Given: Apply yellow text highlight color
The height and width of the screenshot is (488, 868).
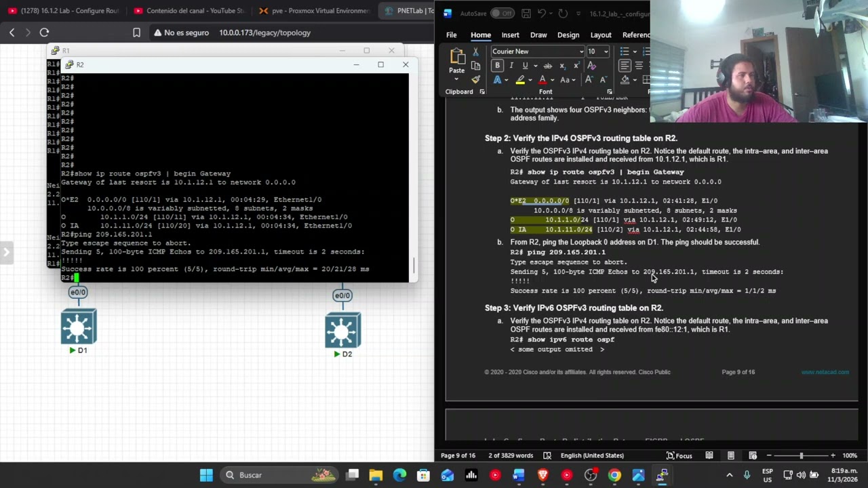Looking at the screenshot, I should click(520, 80).
